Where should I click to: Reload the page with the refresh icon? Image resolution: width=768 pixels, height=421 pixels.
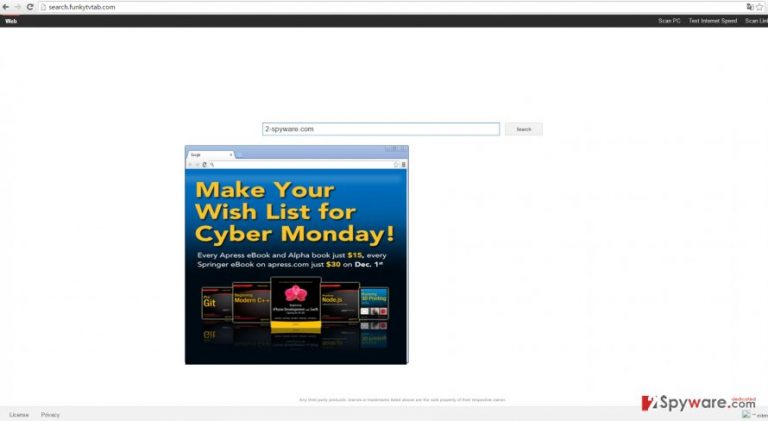[30, 7]
